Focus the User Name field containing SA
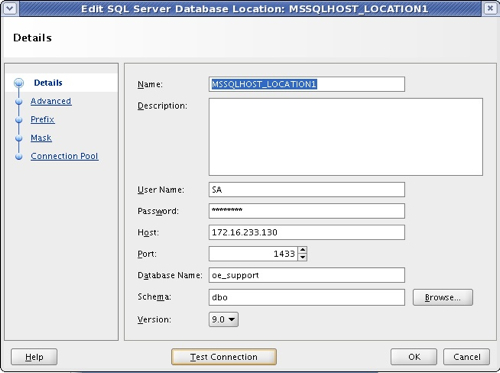Screen dimensions: 500x373 307,190
